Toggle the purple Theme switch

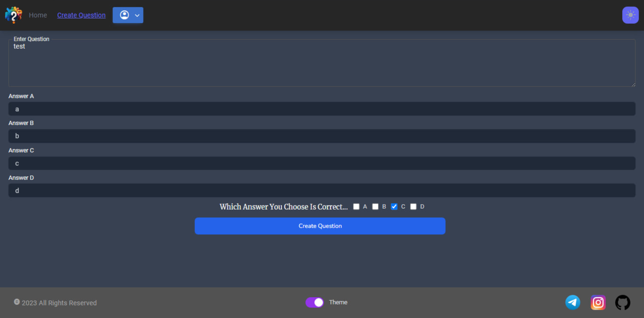314,302
